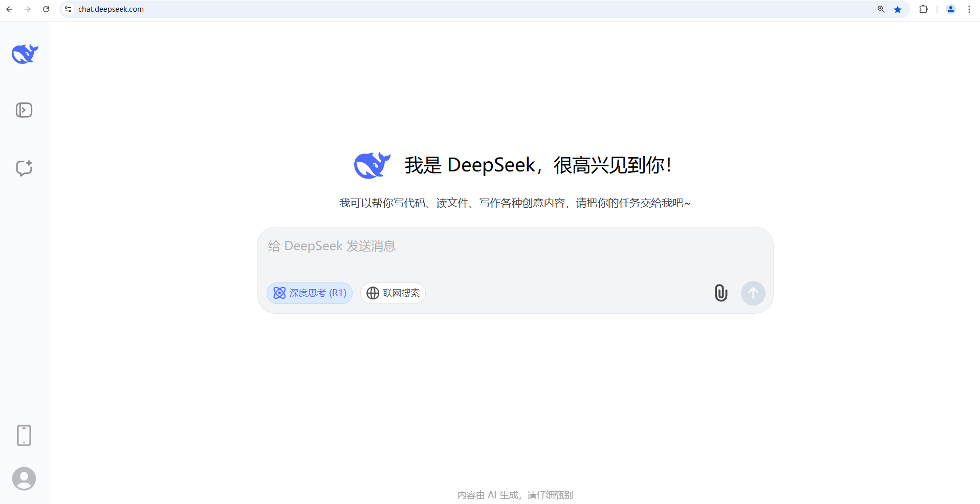Toggle the web search option

(x=393, y=293)
